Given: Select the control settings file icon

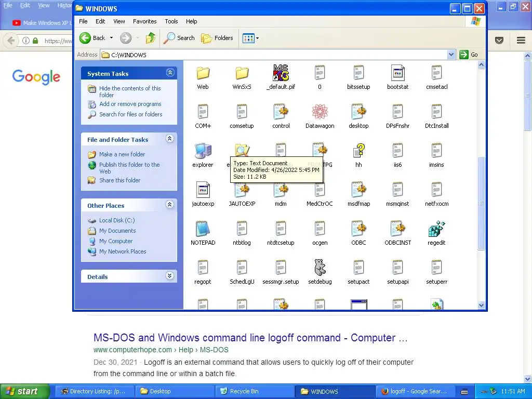Looking at the screenshot, I should [281, 112].
